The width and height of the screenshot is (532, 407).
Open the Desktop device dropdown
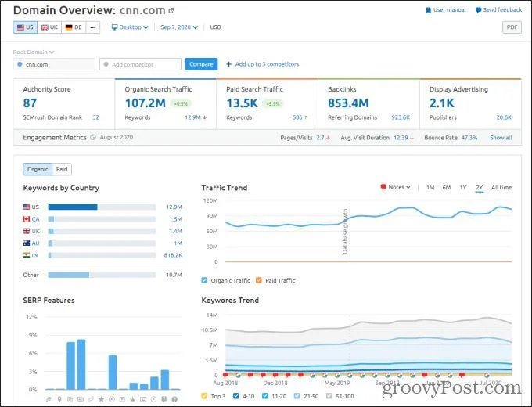pyautogui.click(x=130, y=27)
